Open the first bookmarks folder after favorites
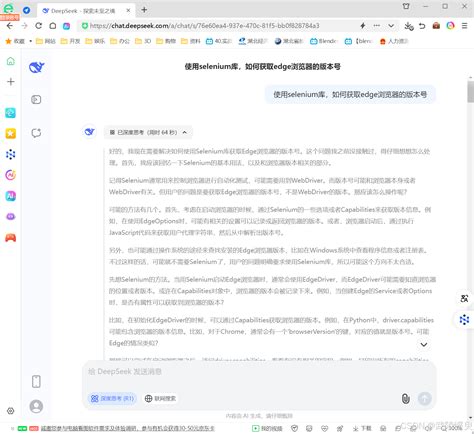Viewport: 474px width, 434px height. tap(46, 41)
